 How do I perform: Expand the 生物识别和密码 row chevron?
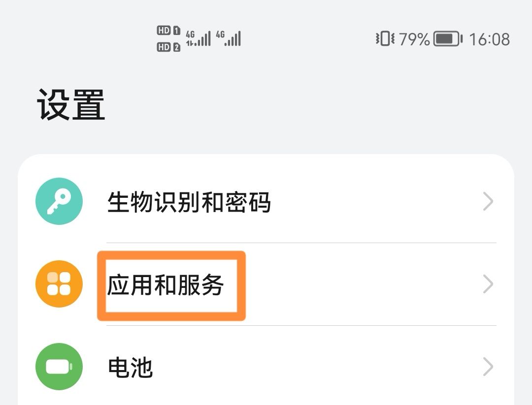pos(488,202)
